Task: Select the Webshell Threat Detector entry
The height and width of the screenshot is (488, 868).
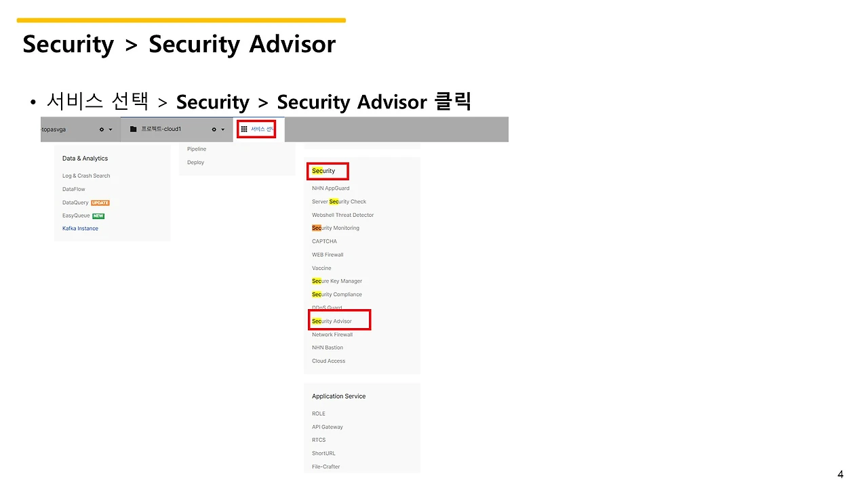Action: point(343,215)
